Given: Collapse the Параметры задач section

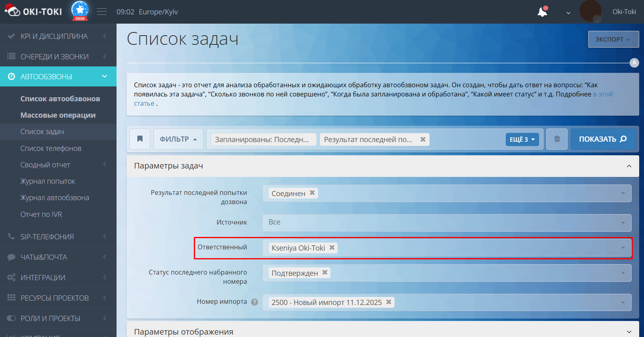Looking at the screenshot, I should coord(629,166).
